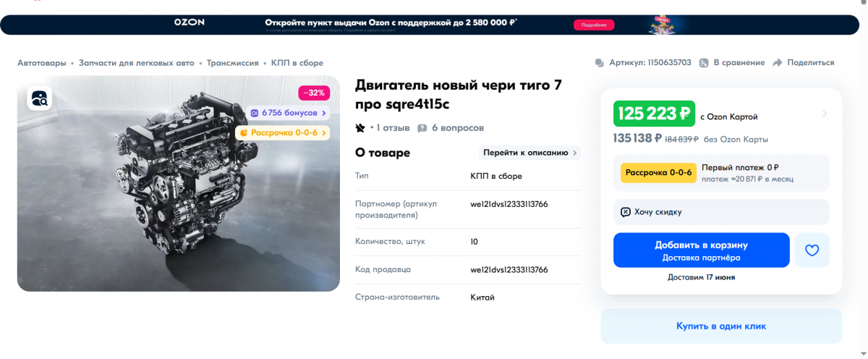The image size is (868, 359).
Task: Click the star rating icon near 1 отзыв
Action: point(360,128)
